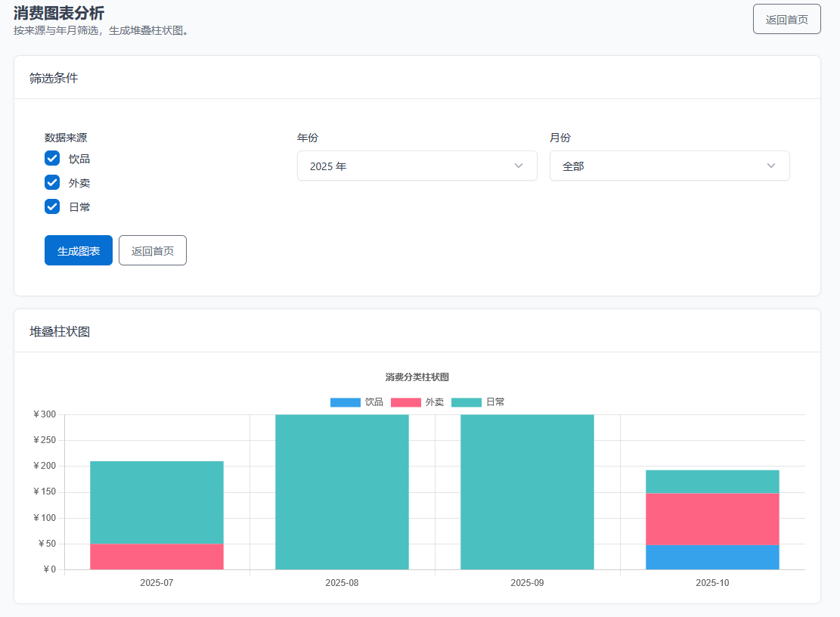Click the chevron arrow in the 月份 selector
This screenshot has width=840, height=617.
point(770,166)
